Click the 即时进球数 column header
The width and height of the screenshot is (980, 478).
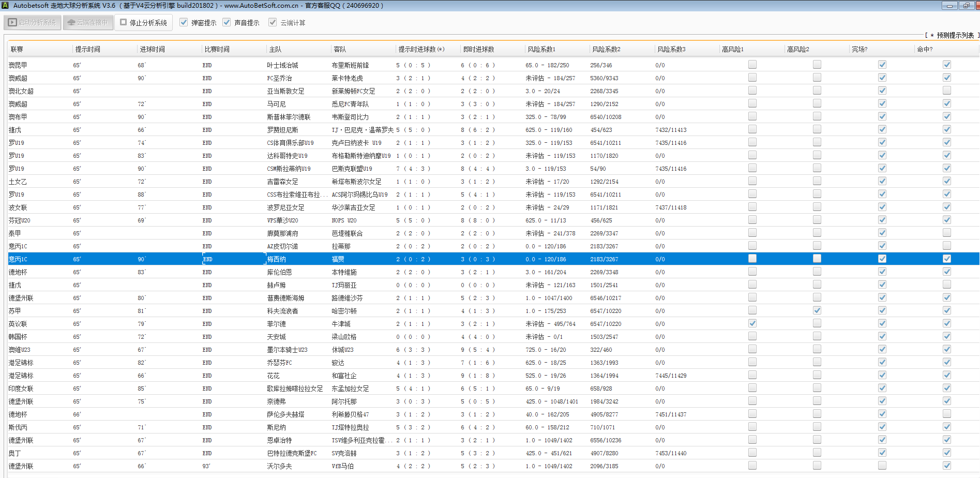[478, 49]
